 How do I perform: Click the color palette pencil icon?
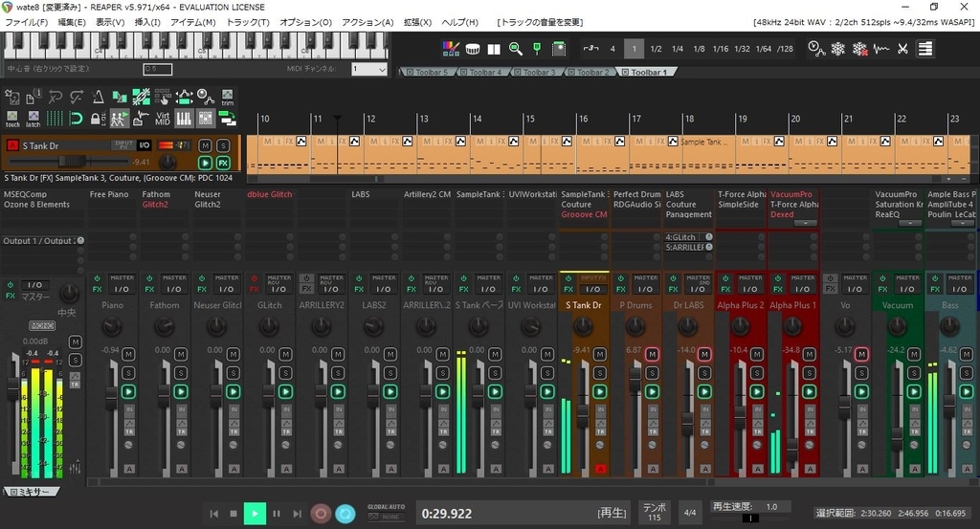point(451,49)
